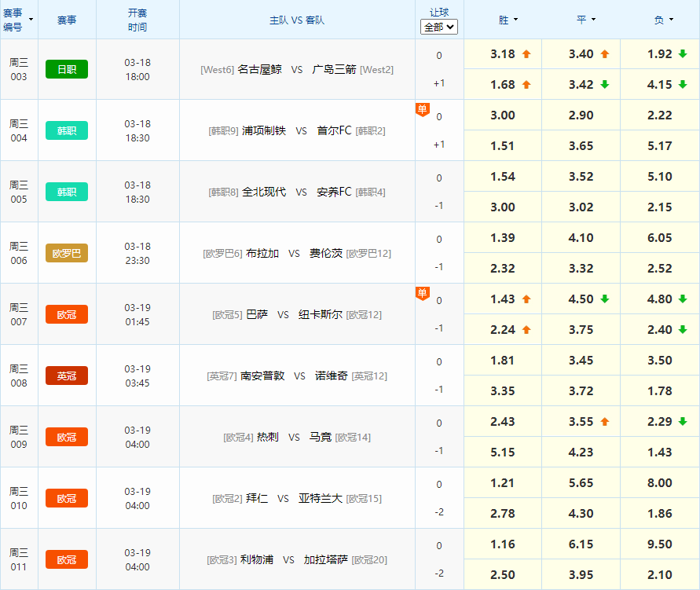Expand the 平 column sort arrow
This screenshot has height=590, width=700.
pyautogui.click(x=594, y=20)
